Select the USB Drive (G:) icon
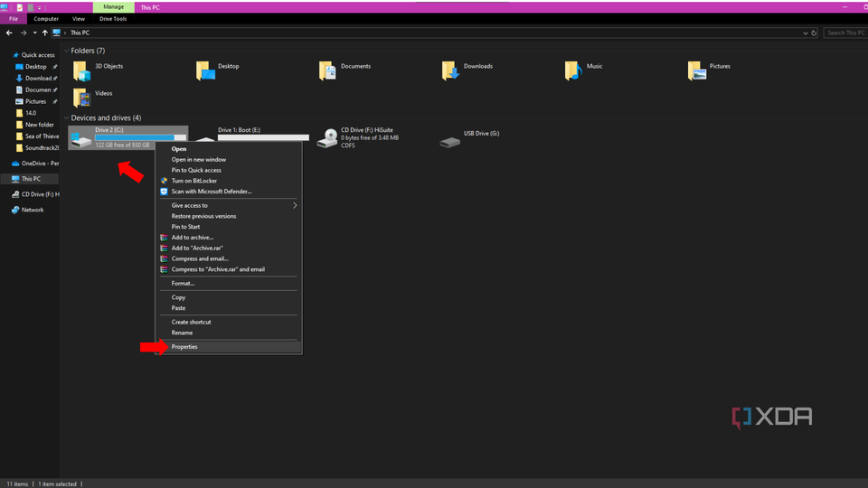The width and height of the screenshot is (868, 488). tap(450, 142)
